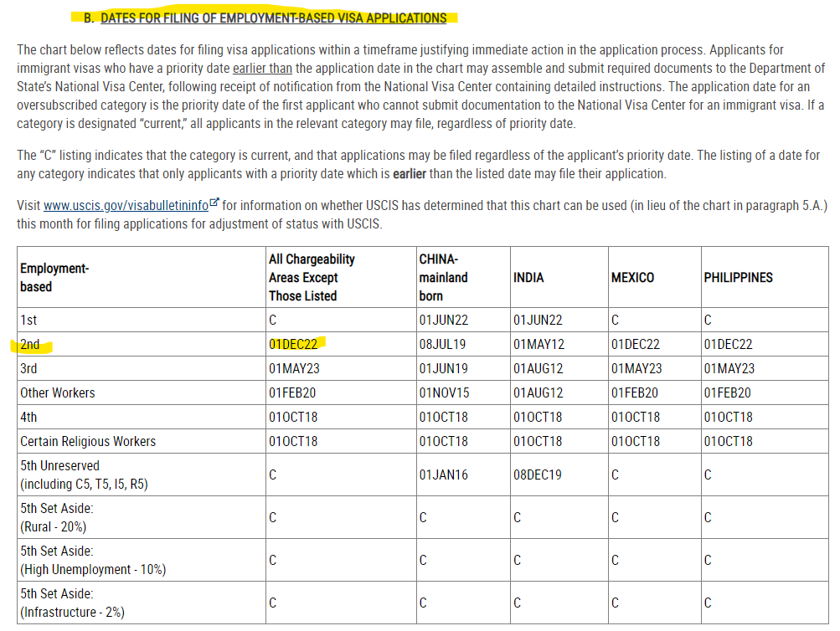
Task: Click 01OCT18 in 4th row All Chargeability column
Action: click(293, 417)
